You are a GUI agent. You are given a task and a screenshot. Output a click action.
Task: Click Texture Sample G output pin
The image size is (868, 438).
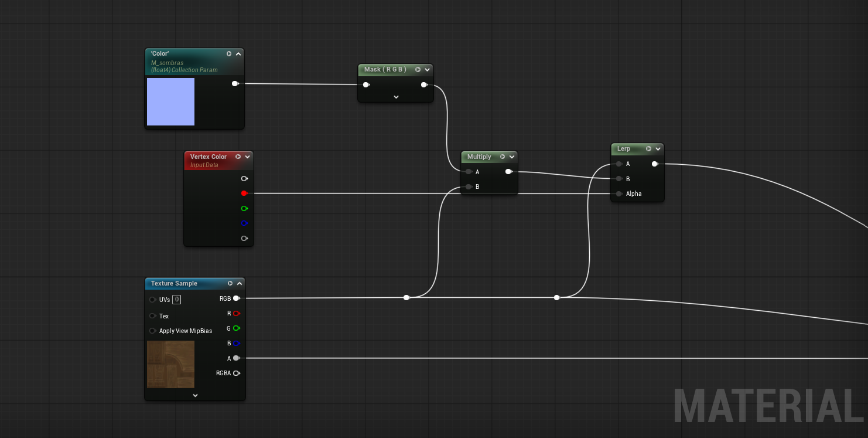click(237, 328)
